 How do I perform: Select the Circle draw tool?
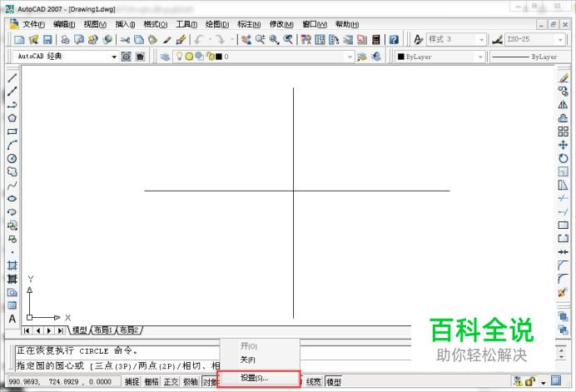[x=12, y=158]
